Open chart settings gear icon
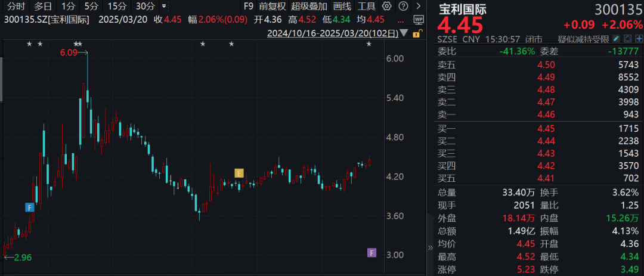The image size is (644, 276). click(386, 6)
